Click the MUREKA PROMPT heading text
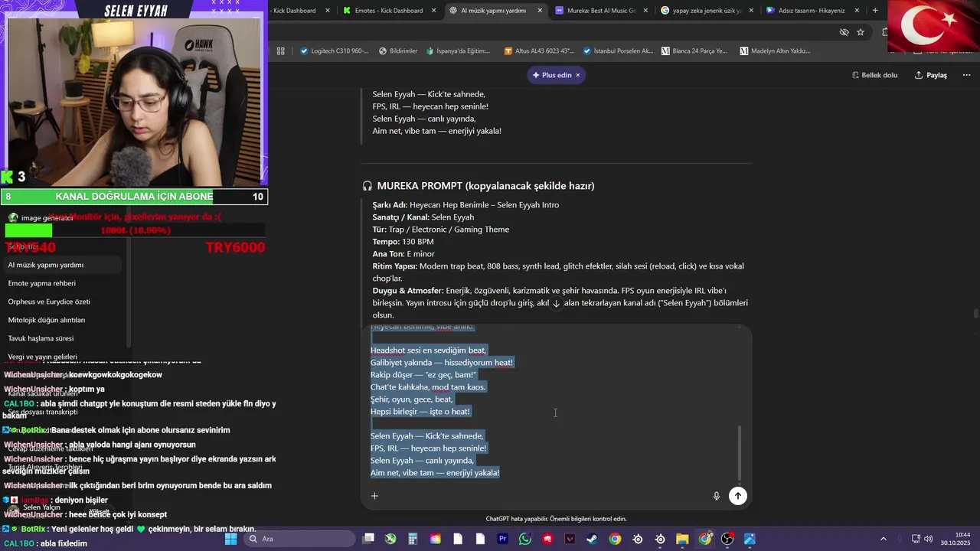Screen dimensions: 980x551 [485, 186]
